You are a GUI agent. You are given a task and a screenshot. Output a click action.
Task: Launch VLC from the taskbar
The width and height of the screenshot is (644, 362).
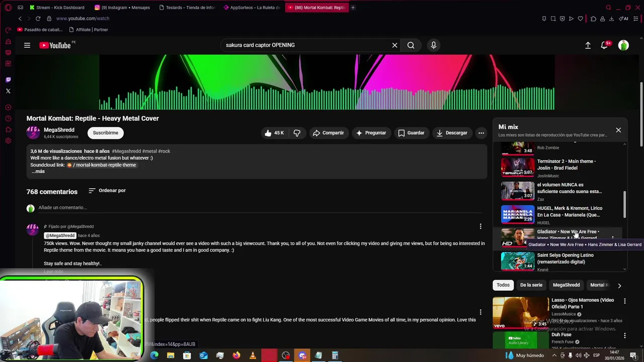pyautogui.click(x=253, y=355)
